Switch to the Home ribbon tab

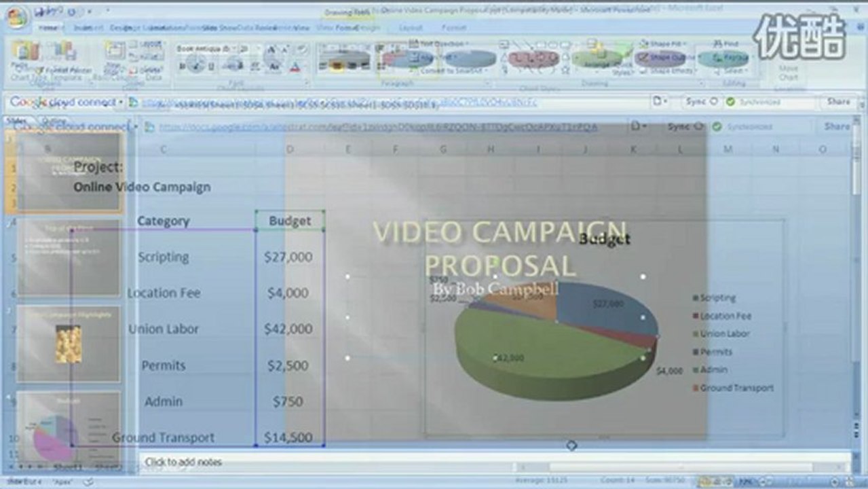[48, 28]
